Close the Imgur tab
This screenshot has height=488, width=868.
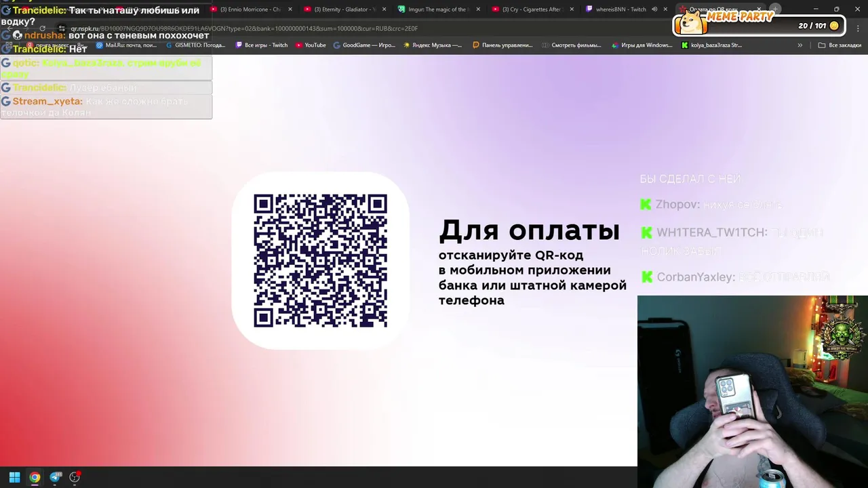coord(478,9)
